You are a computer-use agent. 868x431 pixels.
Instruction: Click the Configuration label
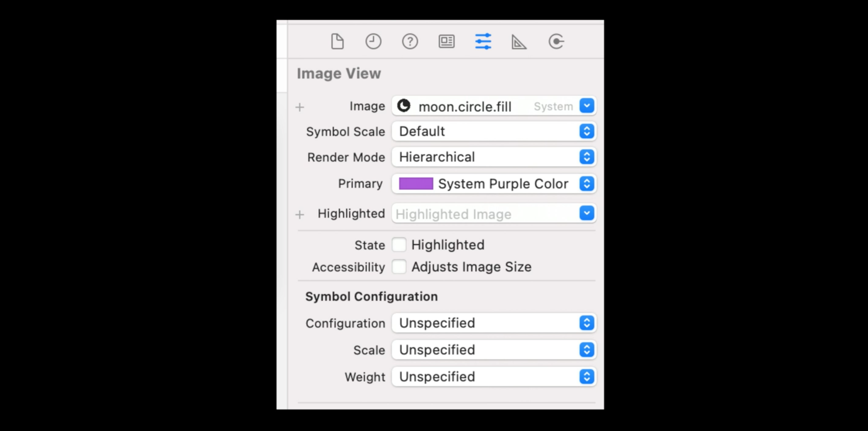345,323
